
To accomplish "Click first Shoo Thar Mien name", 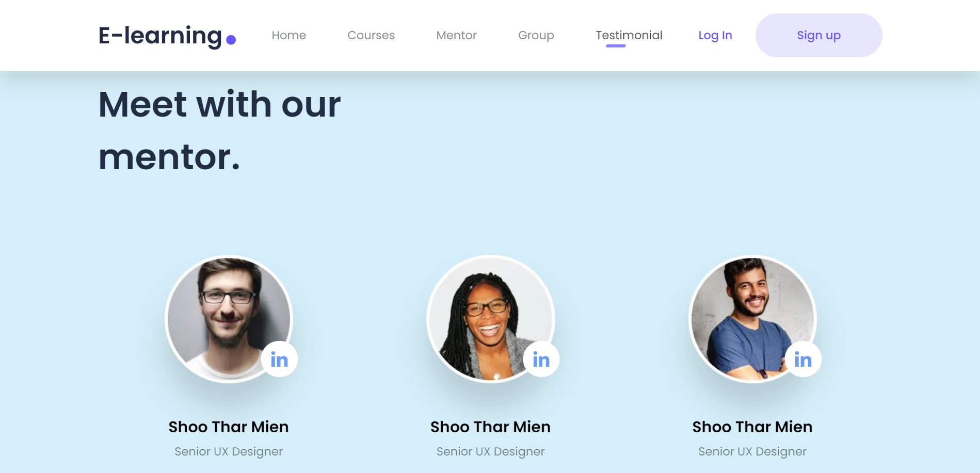I will coord(229,427).
